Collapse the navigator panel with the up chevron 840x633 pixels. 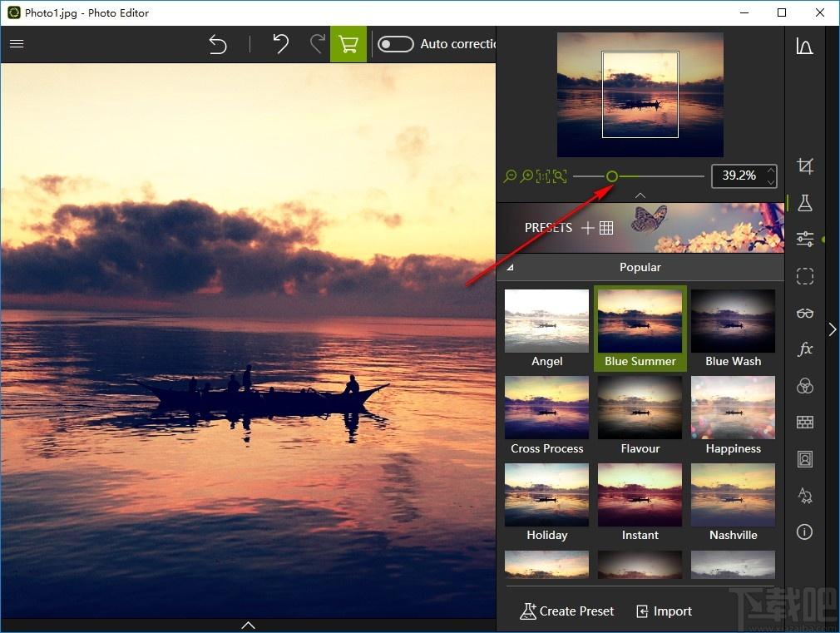[x=640, y=195]
